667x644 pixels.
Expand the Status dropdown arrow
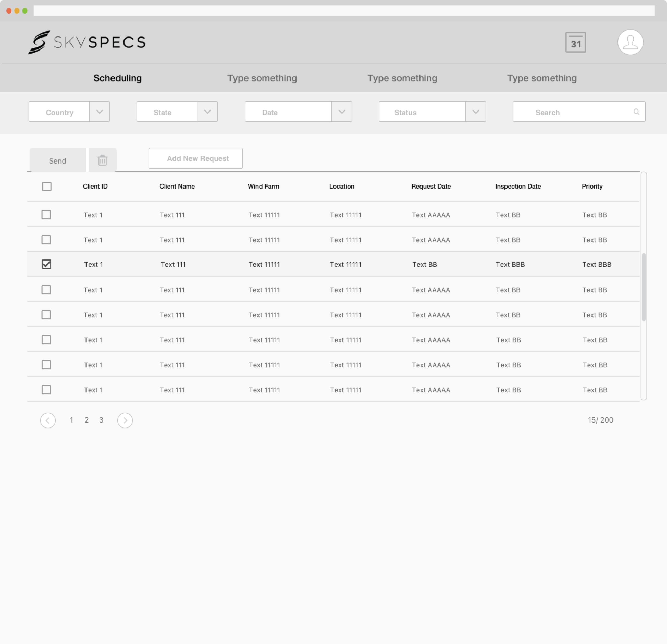click(476, 112)
